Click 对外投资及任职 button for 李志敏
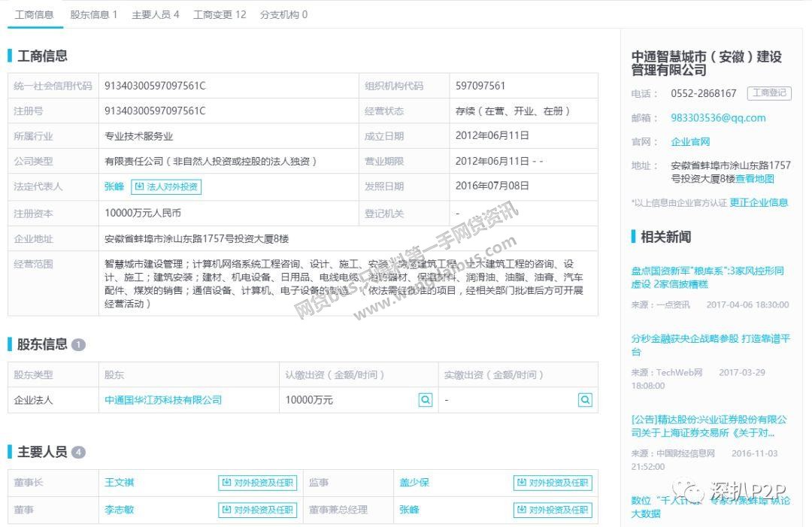The image size is (812, 527). tap(258, 510)
